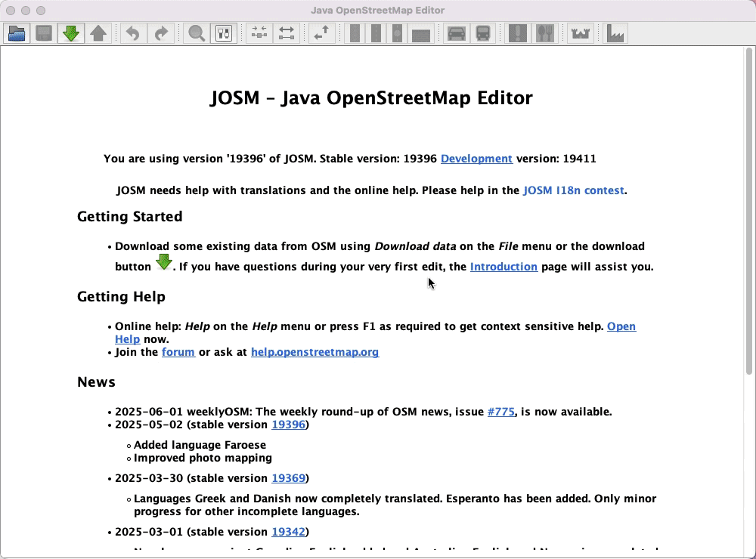Click the Redo icon

click(160, 32)
